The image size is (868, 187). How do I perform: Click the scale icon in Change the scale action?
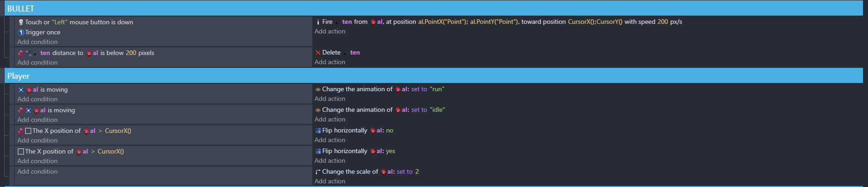click(x=318, y=172)
